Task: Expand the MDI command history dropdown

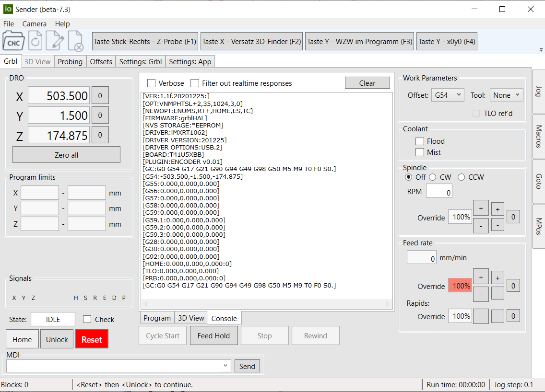Action: [x=226, y=366]
